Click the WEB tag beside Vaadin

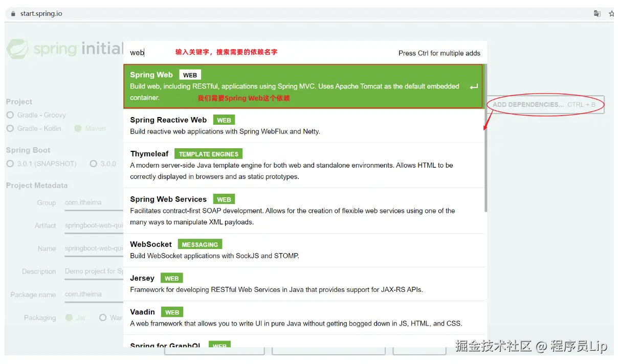pyautogui.click(x=172, y=312)
